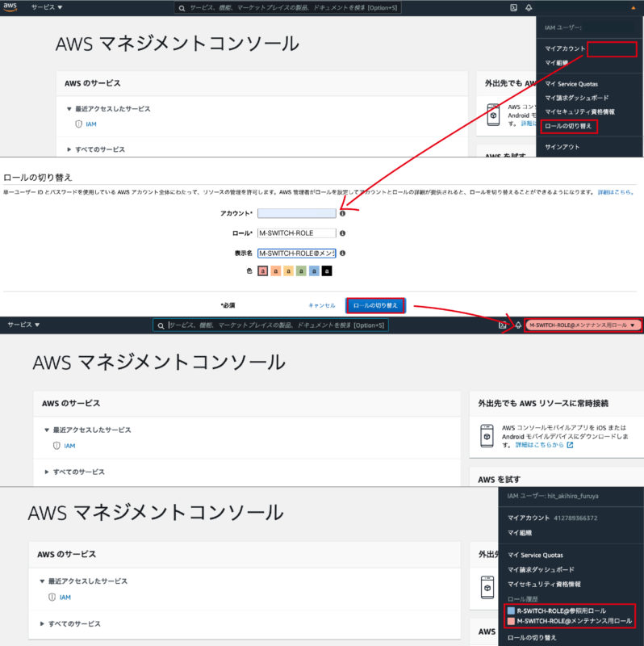Click info icon next to ロール field
The width and height of the screenshot is (644, 646).
point(343,233)
